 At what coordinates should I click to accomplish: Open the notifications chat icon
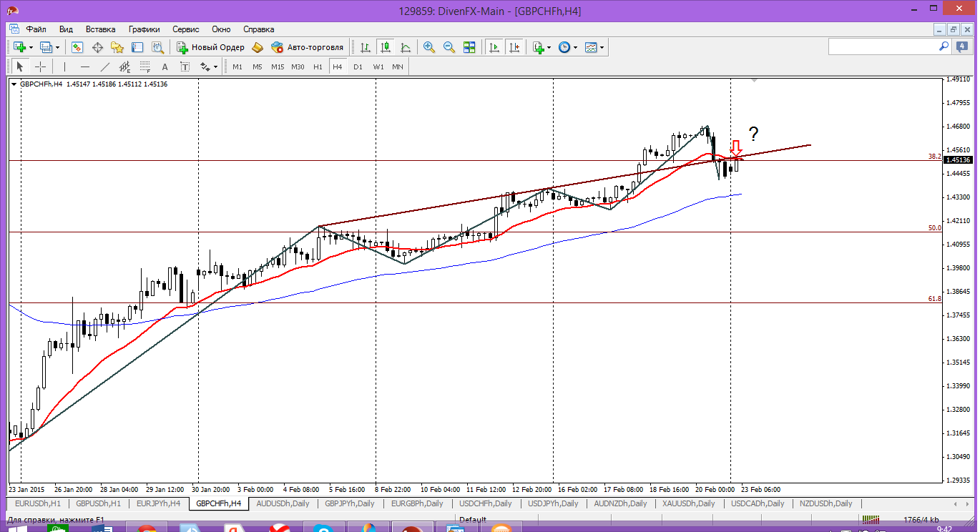point(962,46)
